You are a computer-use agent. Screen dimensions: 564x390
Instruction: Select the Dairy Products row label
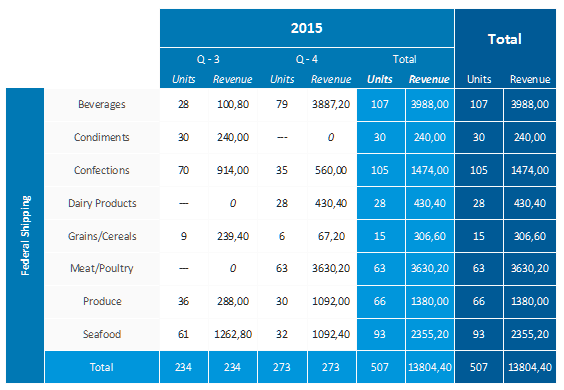102,203
